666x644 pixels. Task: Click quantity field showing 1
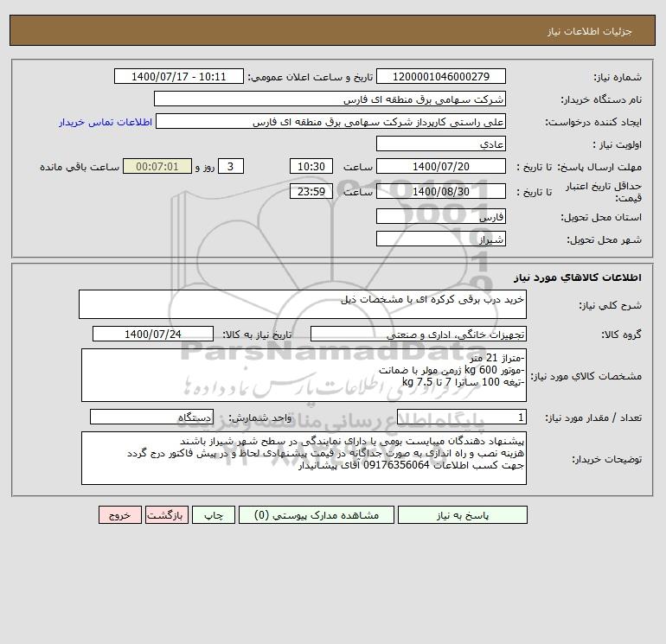pos(462,418)
